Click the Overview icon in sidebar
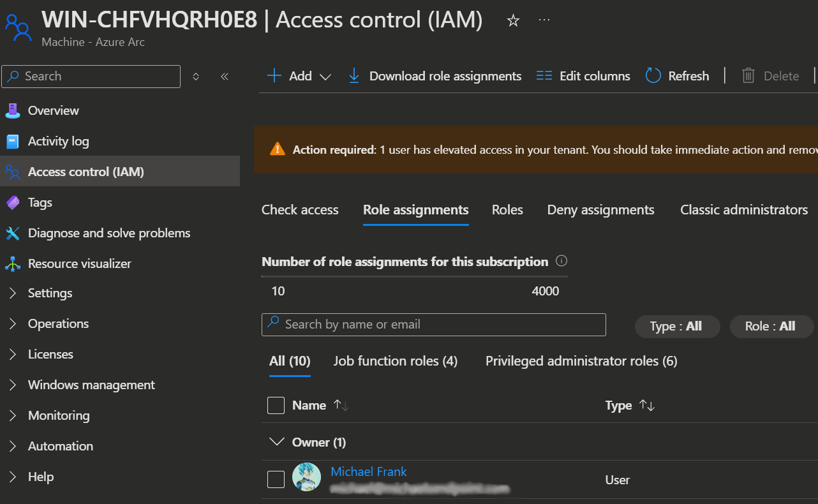Image resolution: width=818 pixels, height=504 pixels. [x=13, y=110]
